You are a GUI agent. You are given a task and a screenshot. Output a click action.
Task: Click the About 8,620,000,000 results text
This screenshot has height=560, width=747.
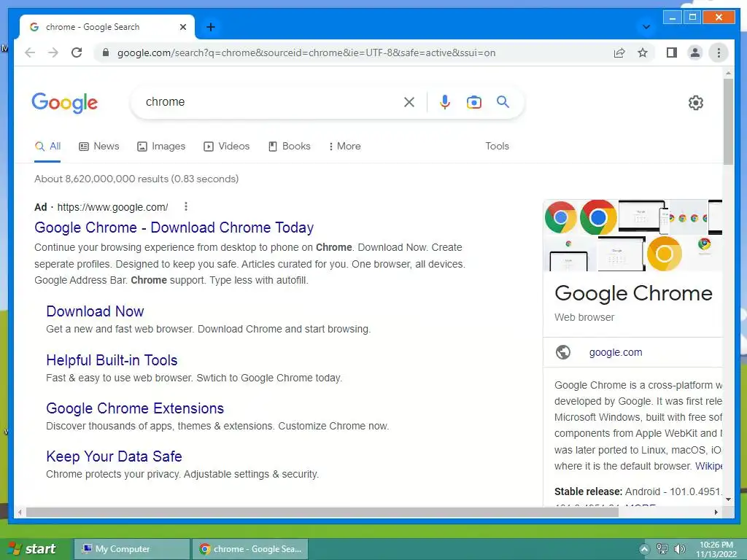[136, 179]
